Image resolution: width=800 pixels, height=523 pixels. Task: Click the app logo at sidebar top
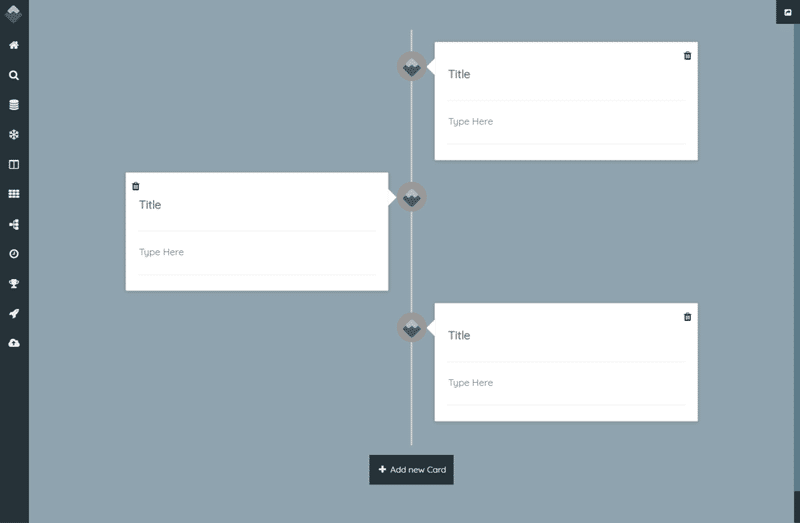14,14
